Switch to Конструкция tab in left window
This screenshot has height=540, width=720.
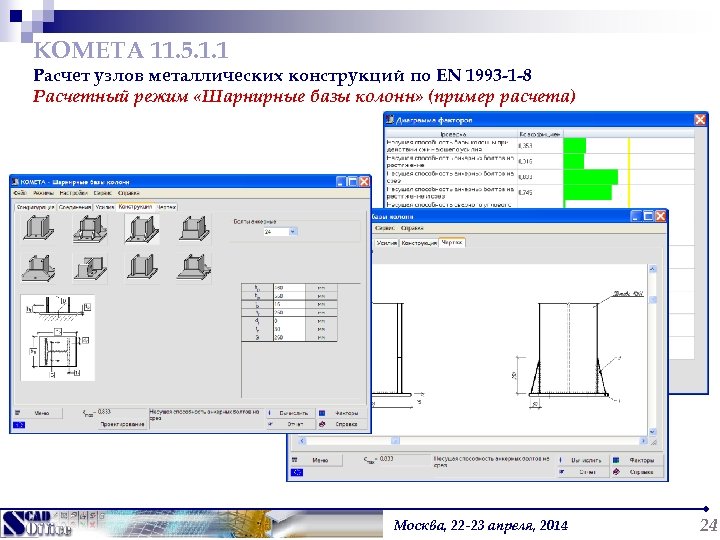135,207
